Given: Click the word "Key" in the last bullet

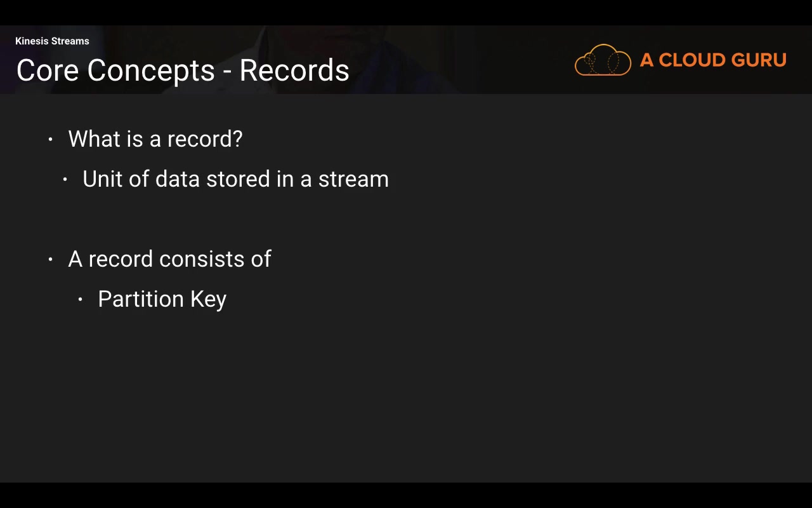Looking at the screenshot, I should (208, 299).
